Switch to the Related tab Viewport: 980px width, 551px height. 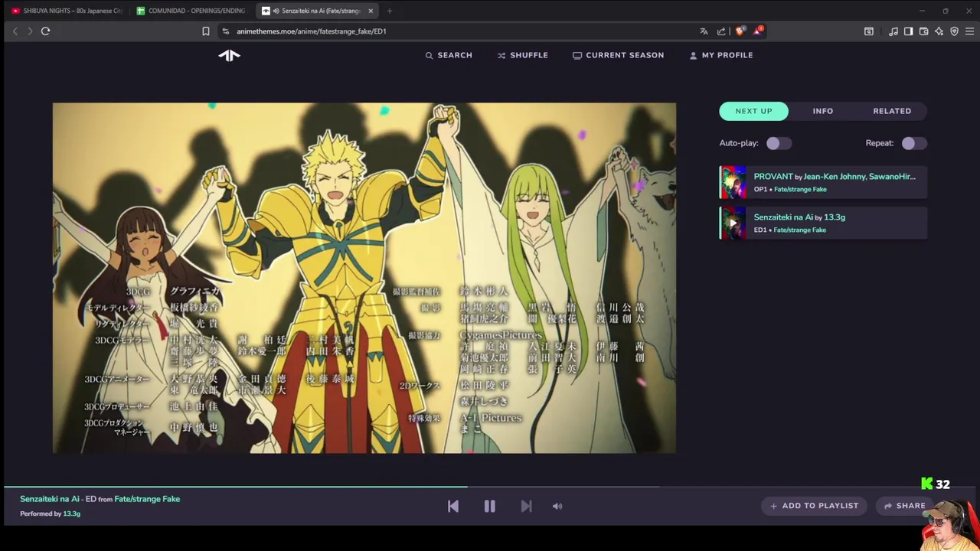pos(892,111)
